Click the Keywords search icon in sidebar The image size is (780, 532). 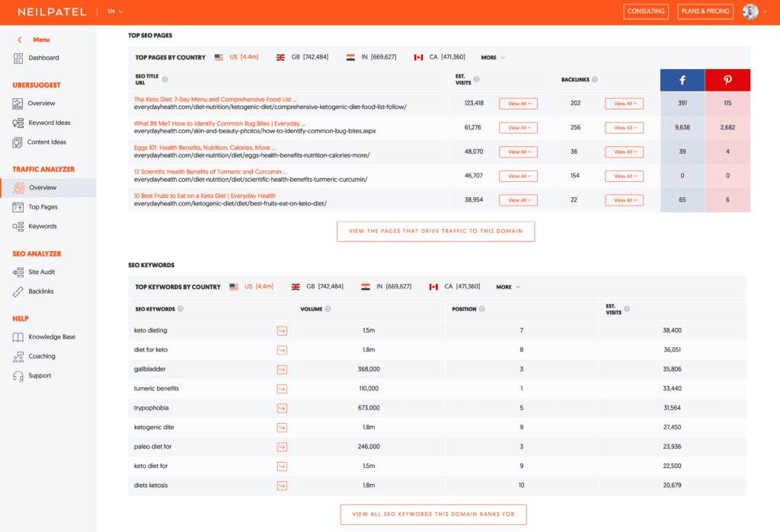pyautogui.click(x=18, y=227)
